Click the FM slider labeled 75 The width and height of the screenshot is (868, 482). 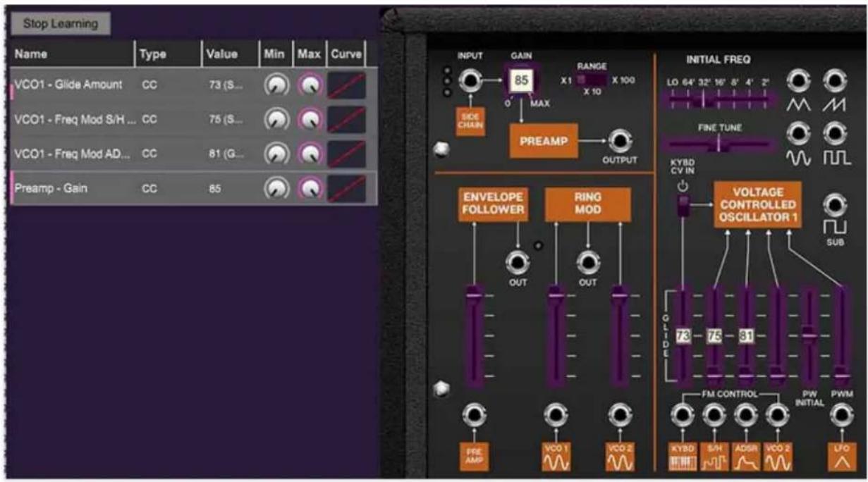coord(714,334)
